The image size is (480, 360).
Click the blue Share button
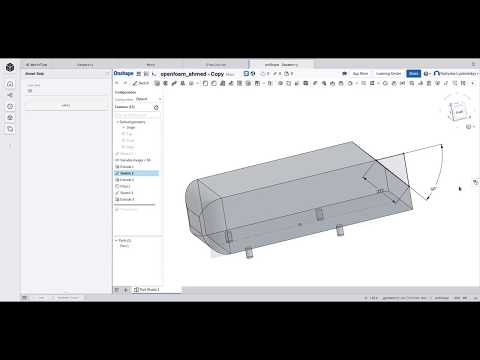coord(414,74)
